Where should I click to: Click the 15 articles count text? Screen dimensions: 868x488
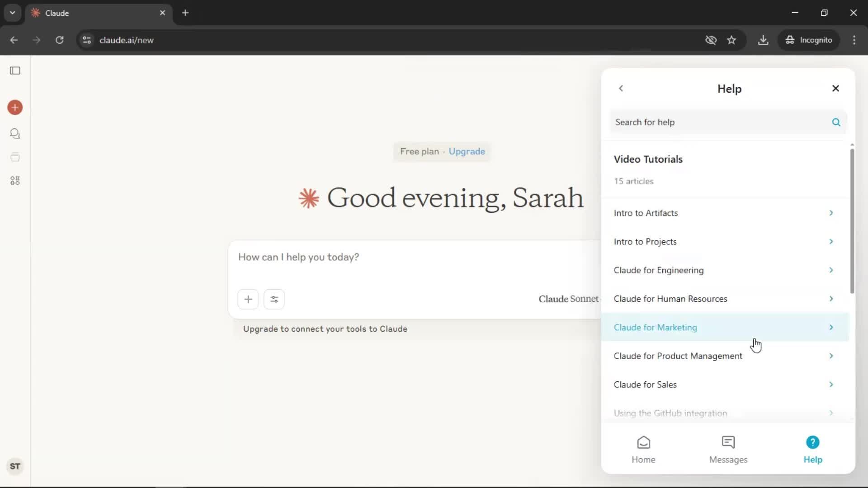point(633,181)
